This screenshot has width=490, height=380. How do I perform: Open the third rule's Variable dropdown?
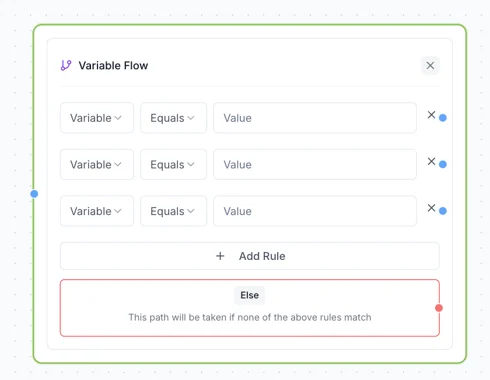pyautogui.click(x=97, y=211)
